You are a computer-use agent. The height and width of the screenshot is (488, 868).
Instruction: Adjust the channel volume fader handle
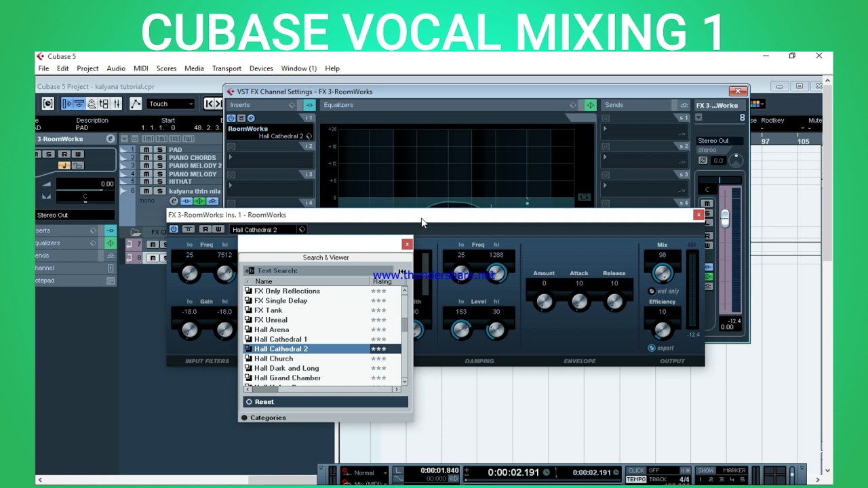[x=725, y=218]
